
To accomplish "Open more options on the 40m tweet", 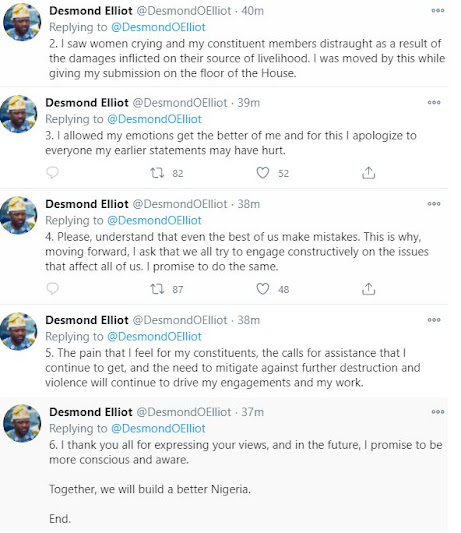I will pyautogui.click(x=438, y=11).
